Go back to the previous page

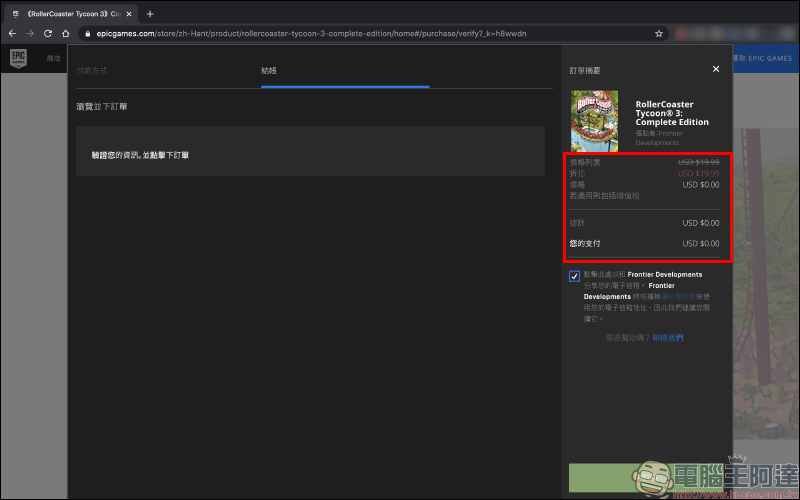(12, 33)
